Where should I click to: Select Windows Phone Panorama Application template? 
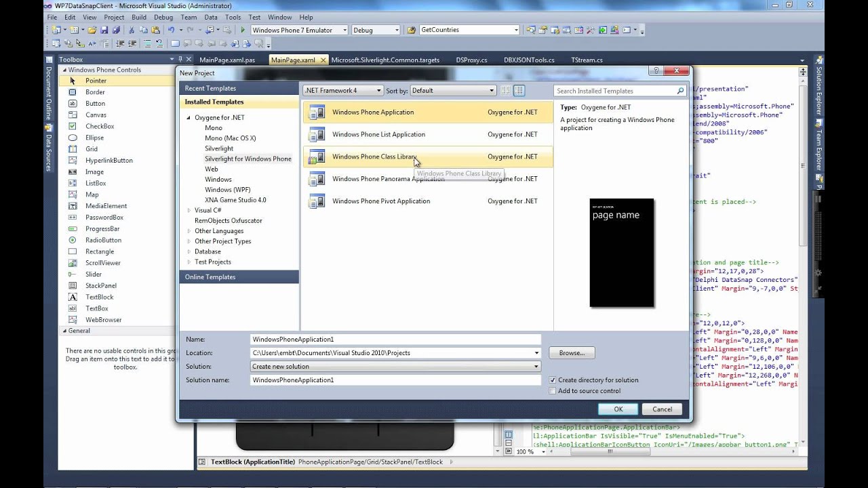[x=428, y=179]
